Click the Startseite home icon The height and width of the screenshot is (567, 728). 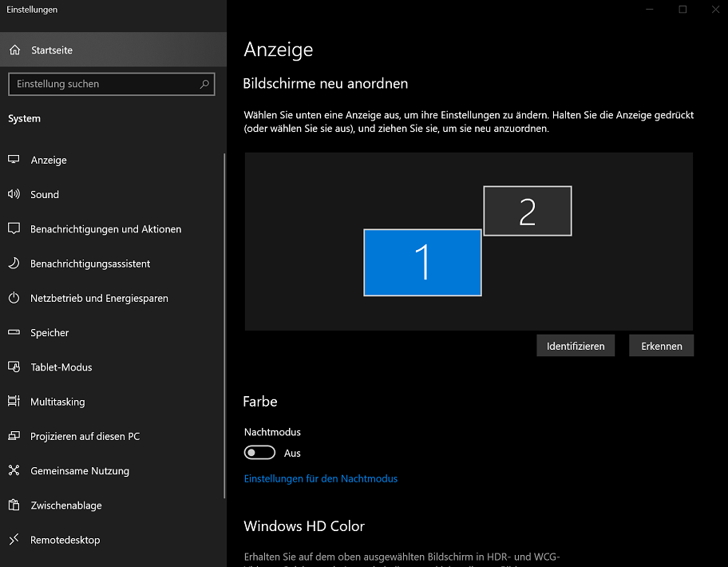pos(15,50)
